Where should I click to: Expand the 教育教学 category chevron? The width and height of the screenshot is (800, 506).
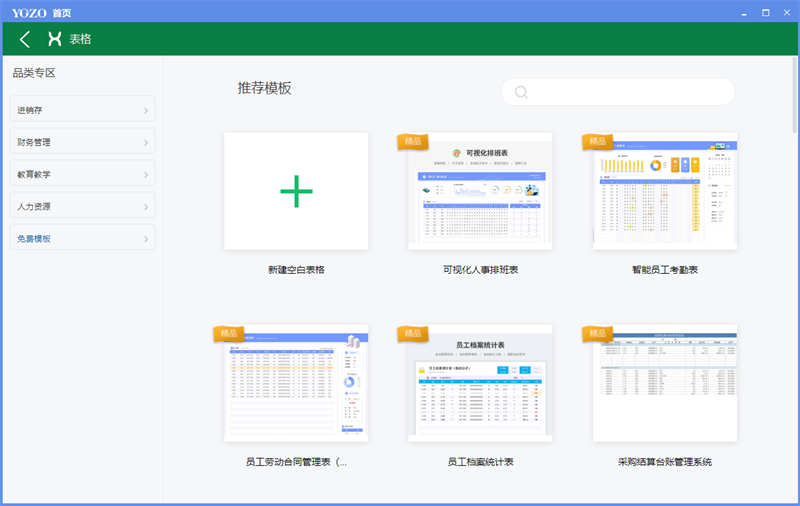146,175
